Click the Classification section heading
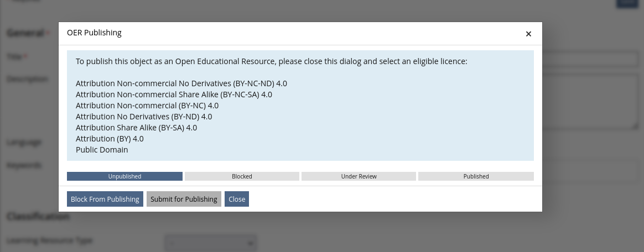Image resolution: width=644 pixels, height=252 pixels. (38, 216)
